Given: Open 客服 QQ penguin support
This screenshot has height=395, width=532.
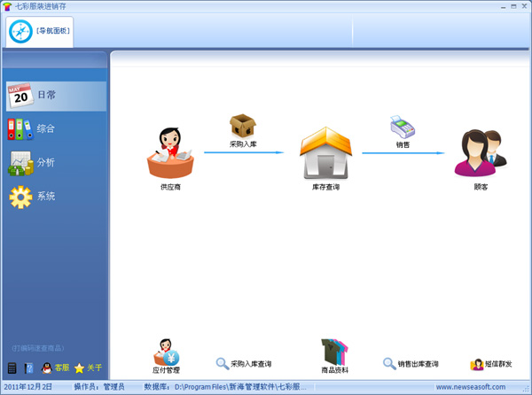Looking at the screenshot, I should click(55, 368).
